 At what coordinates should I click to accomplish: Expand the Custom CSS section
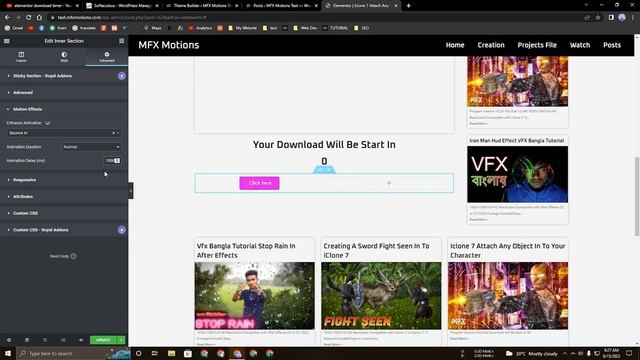pyautogui.click(x=64, y=213)
